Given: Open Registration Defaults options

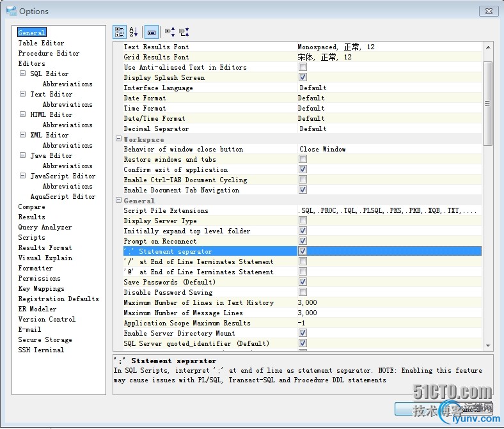Looking at the screenshot, I should [x=58, y=299].
